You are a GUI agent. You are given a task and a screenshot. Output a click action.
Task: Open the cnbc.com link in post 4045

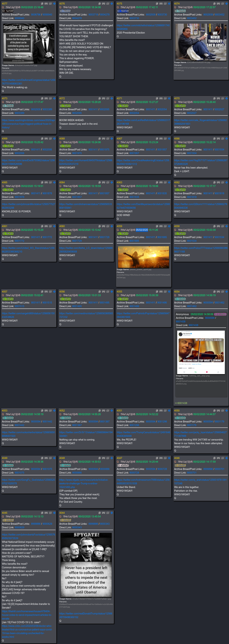point(27,631)
